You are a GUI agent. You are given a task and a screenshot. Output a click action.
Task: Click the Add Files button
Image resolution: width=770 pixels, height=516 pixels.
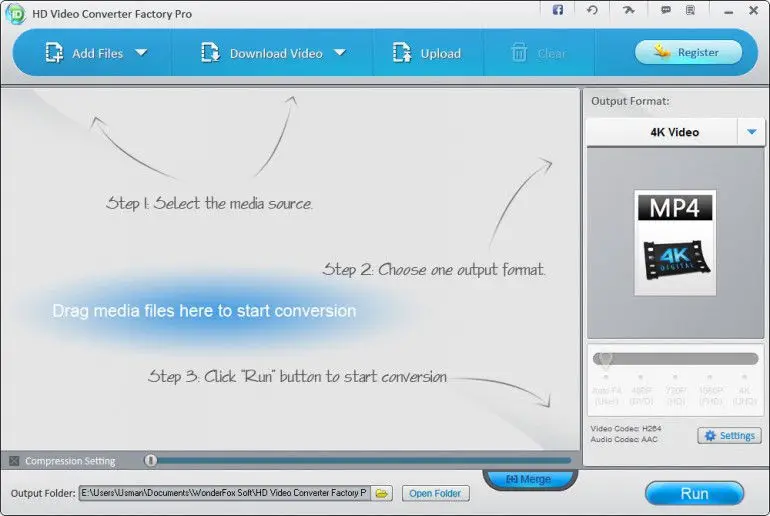point(84,53)
